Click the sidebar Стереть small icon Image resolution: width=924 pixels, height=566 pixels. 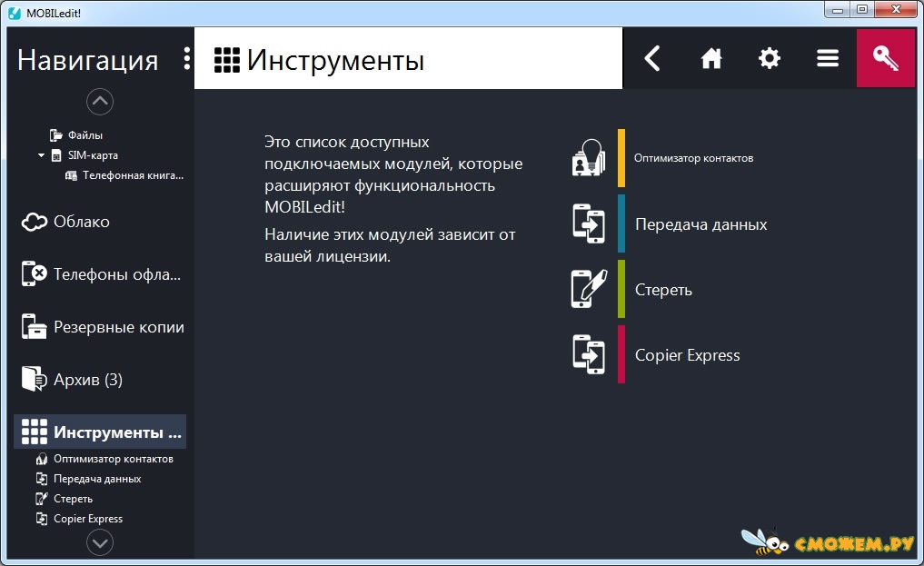coord(41,499)
